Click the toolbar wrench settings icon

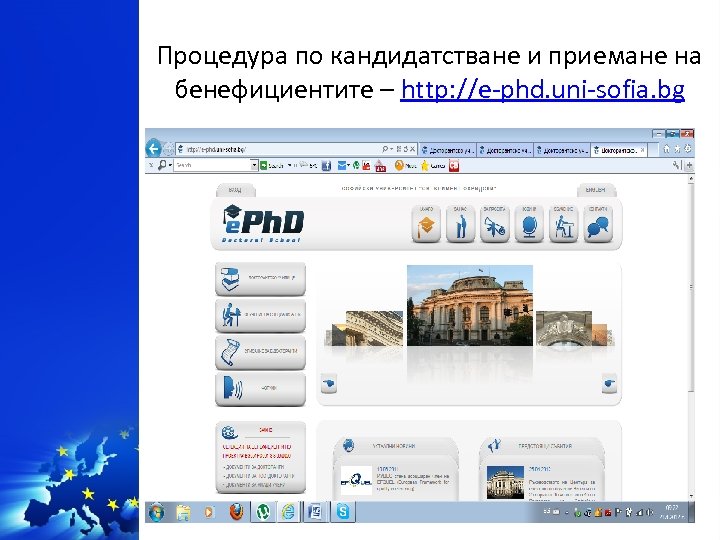point(676,165)
